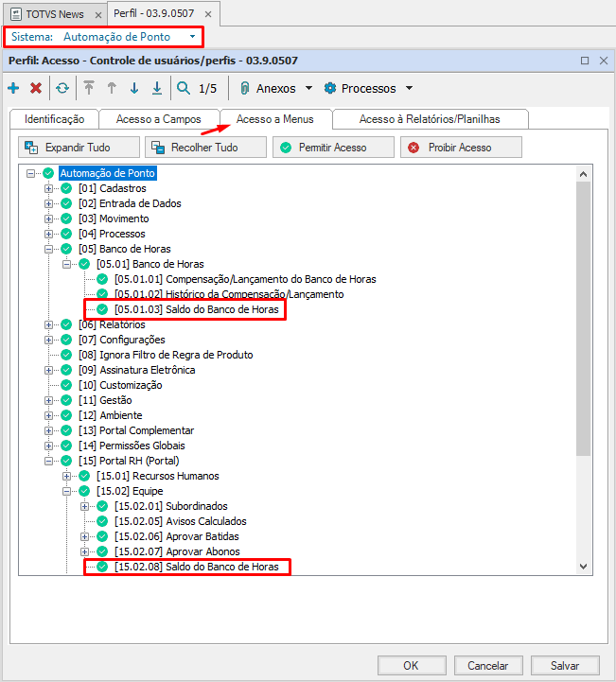Collapse the [05] Banco de Horas node
Screen dimensions: 616x682
(x=48, y=249)
